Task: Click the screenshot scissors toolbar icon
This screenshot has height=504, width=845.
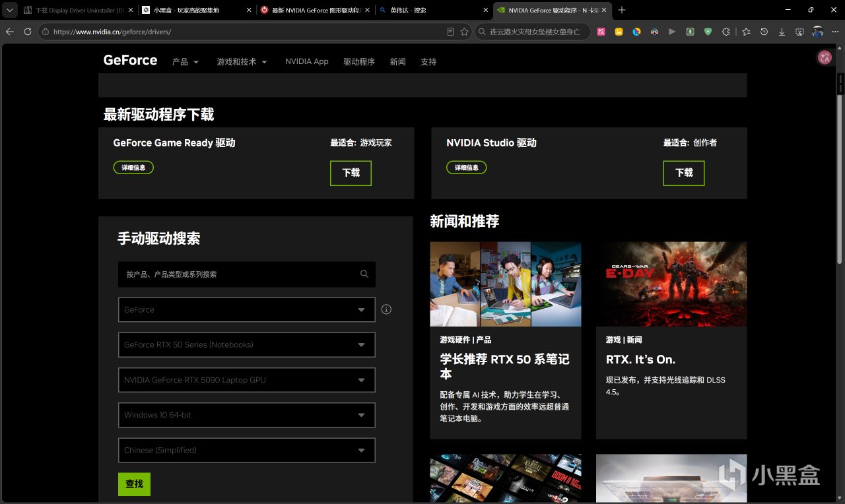Action: (799, 32)
